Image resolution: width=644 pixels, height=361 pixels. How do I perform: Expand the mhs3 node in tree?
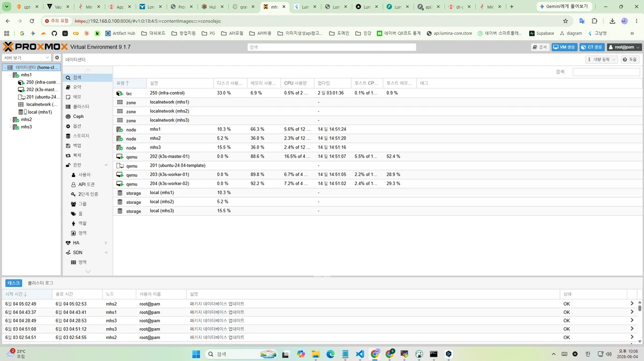10,127
